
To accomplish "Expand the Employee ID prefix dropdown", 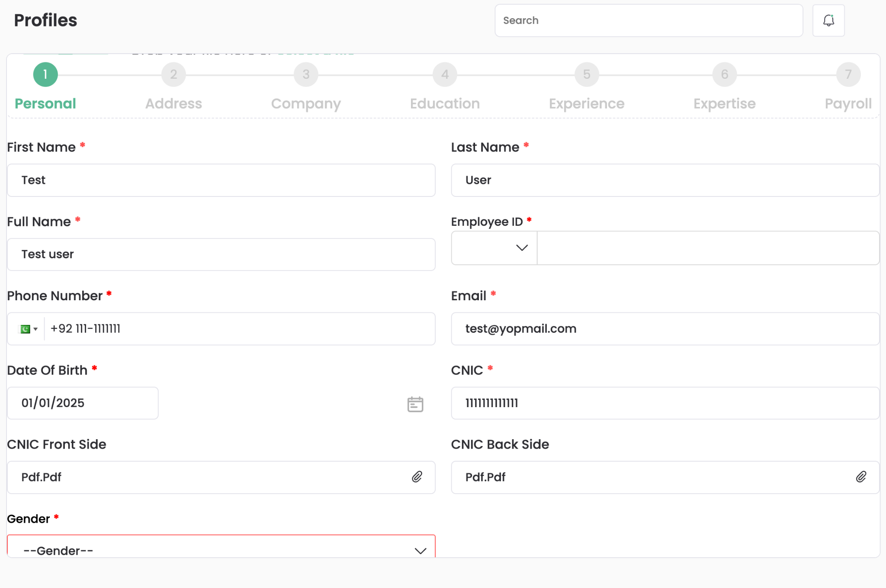I will pos(494,248).
